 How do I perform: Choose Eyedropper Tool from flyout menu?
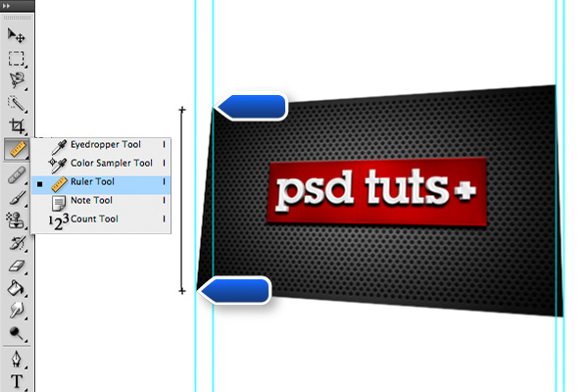pyautogui.click(x=101, y=145)
